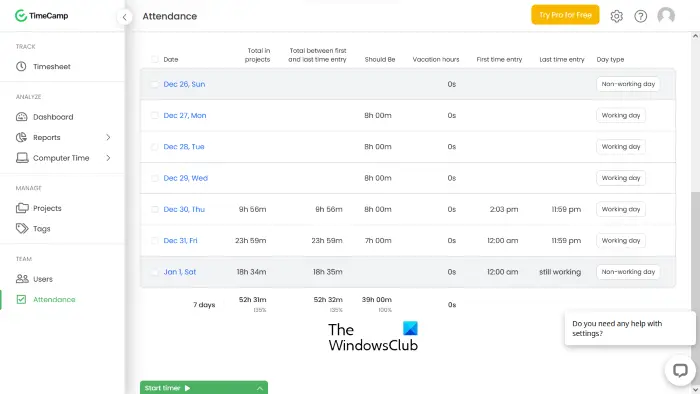Check the Dec 26, Sun row checkbox

(154, 84)
